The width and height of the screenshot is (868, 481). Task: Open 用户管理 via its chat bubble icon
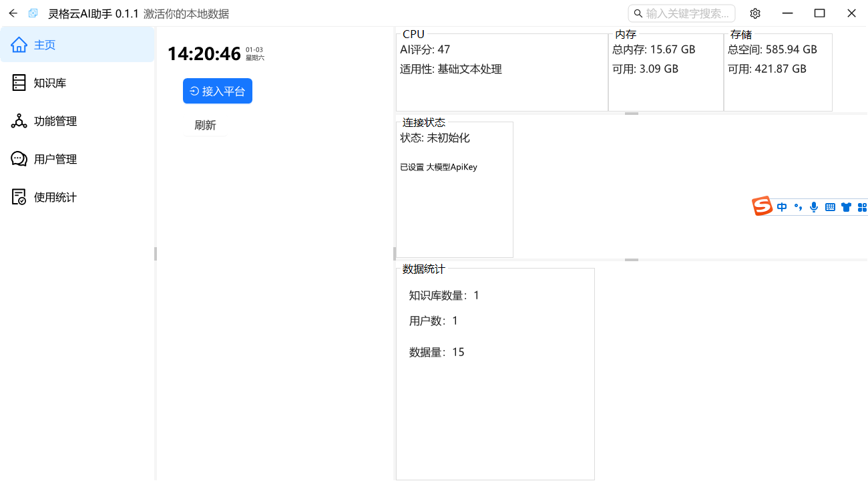pyautogui.click(x=19, y=159)
